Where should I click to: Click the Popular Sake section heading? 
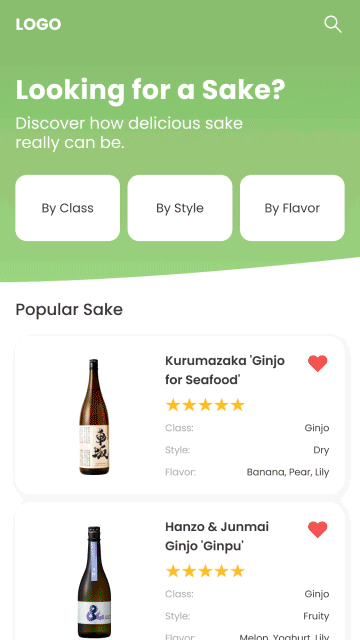69,310
